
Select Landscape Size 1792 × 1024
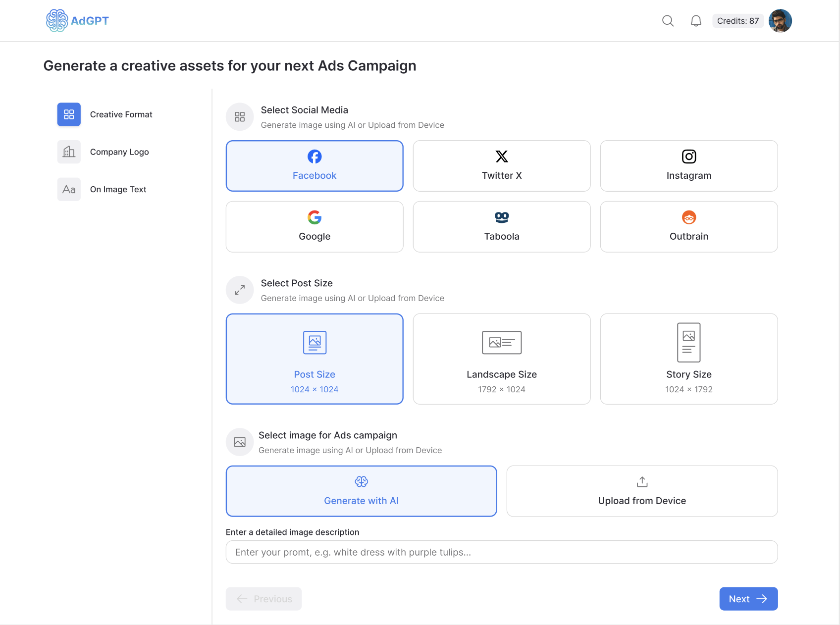coord(502,359)
